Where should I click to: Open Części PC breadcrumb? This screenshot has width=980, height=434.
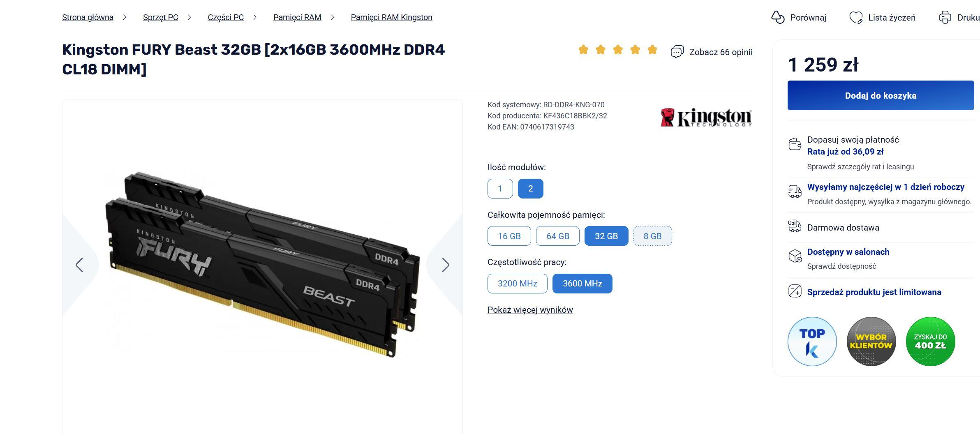click(226, 17)
